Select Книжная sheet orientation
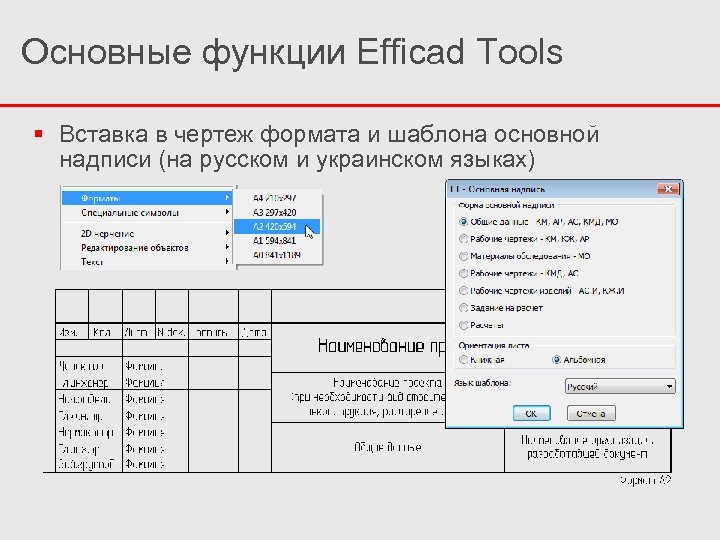 coord(463,360)
